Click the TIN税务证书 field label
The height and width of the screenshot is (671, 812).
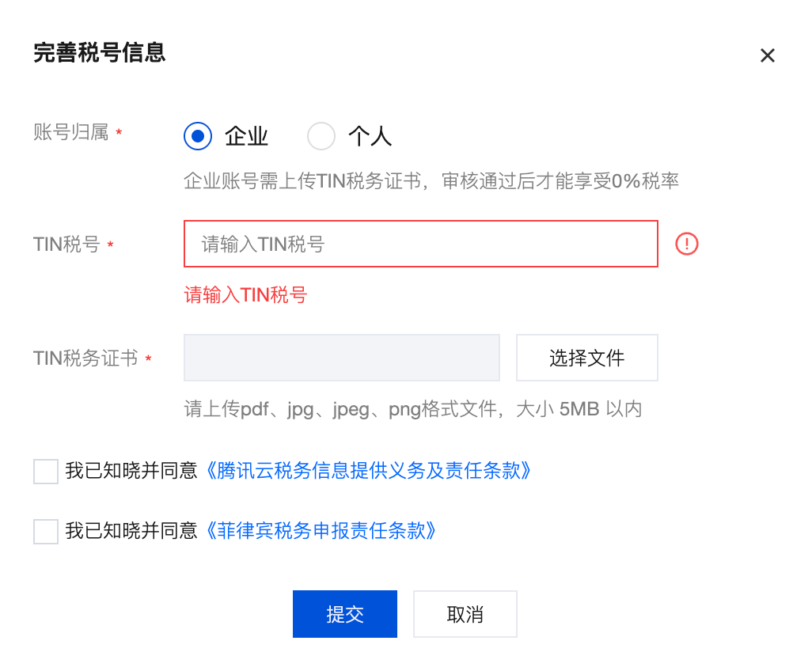click(x=85, y=358)
